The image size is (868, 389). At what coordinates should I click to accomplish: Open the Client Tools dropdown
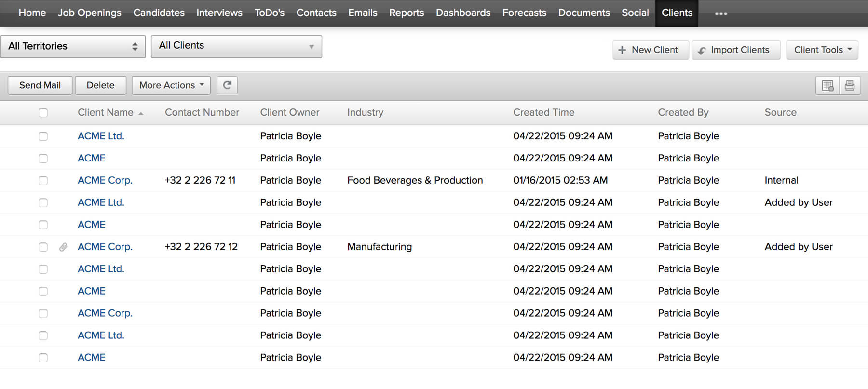822,50
